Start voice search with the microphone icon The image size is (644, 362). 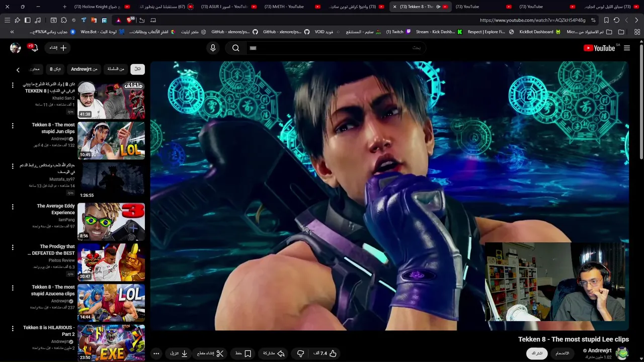click(x=213, y=48)
